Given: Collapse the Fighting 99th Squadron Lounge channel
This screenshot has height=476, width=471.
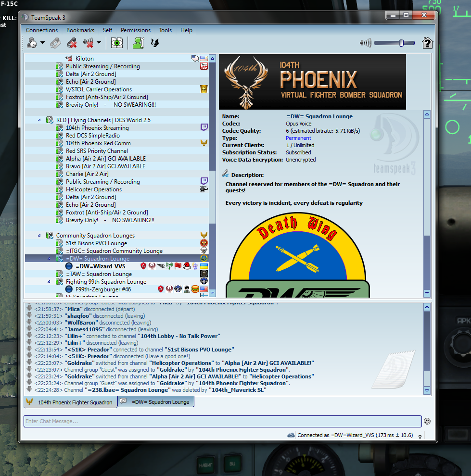Looking at the screenshot, I should click(49, 282).
